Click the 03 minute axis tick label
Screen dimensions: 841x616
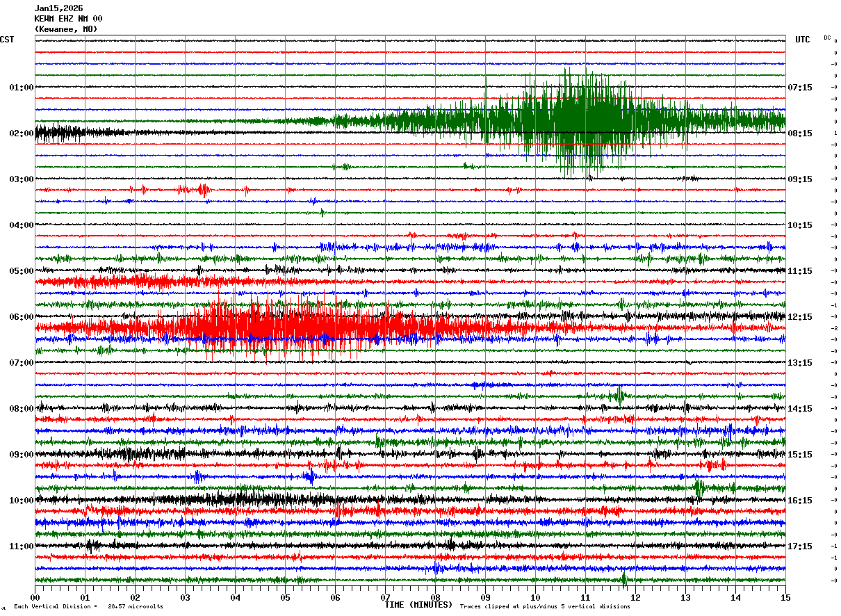pyautogui.click(x=185, y=597)
